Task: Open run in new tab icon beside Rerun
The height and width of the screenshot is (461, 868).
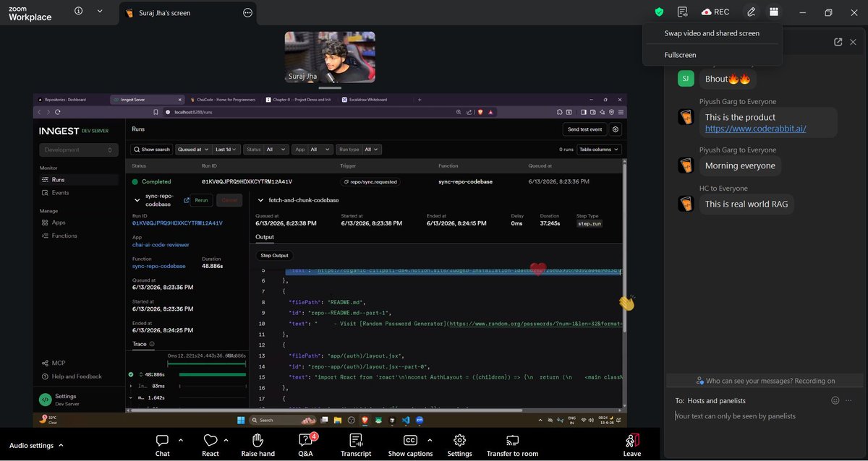Action: (x=187, y=200)
